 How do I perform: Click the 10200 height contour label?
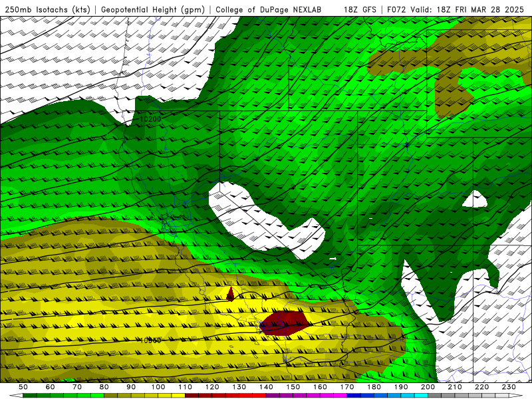(x=150, y=119)
